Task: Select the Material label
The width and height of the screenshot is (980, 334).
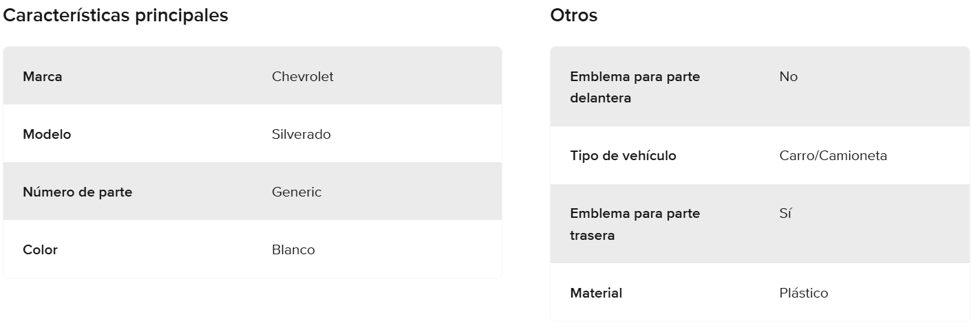Action: coord(596,293)
